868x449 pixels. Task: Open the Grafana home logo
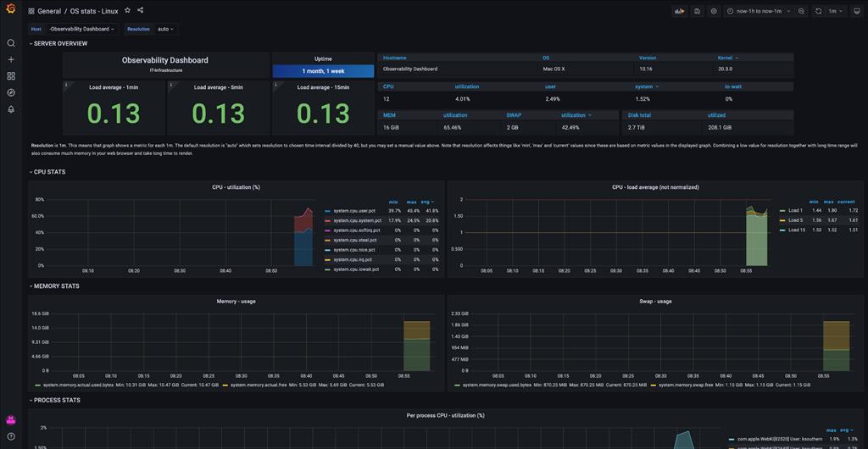[x=11, y=11]
